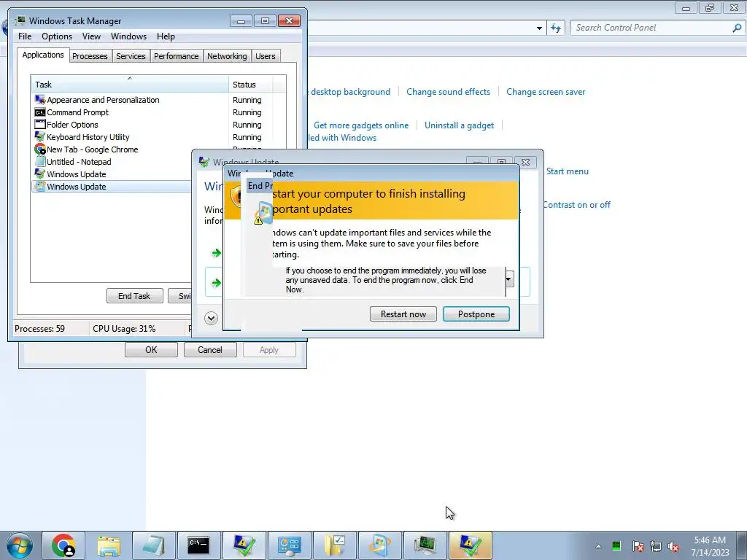The width and height of the screenshot is (747, 560).
Task: Open the Windows Start orb
Action: [x=20, y=545]
